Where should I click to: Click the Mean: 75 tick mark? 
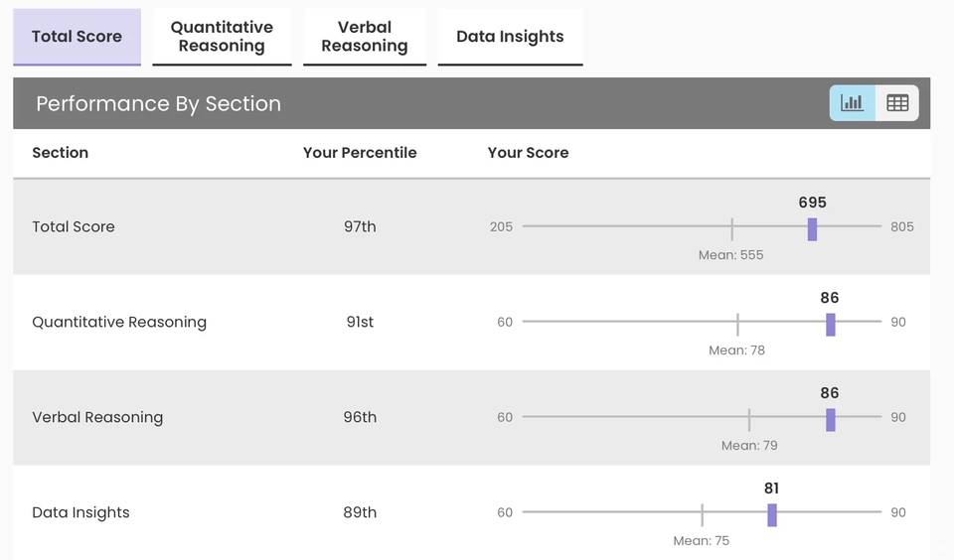pos(703,515)
